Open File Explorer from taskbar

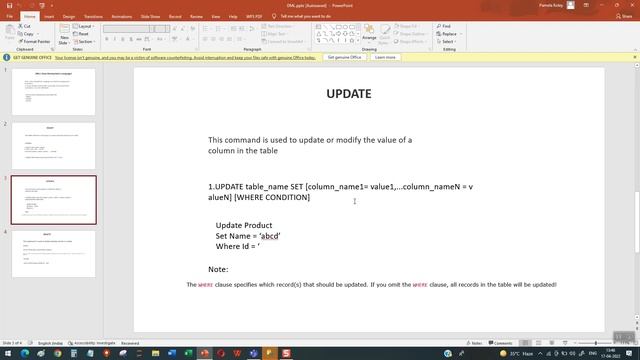click(156, 353)
